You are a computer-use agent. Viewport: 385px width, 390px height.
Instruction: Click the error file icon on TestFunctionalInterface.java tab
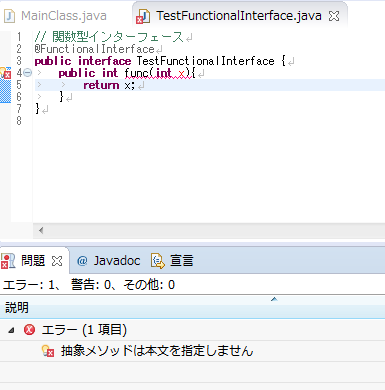[143, 16]
